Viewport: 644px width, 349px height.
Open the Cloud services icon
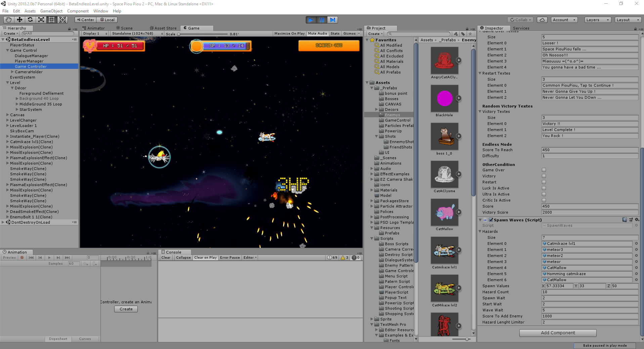coord(542,20)
